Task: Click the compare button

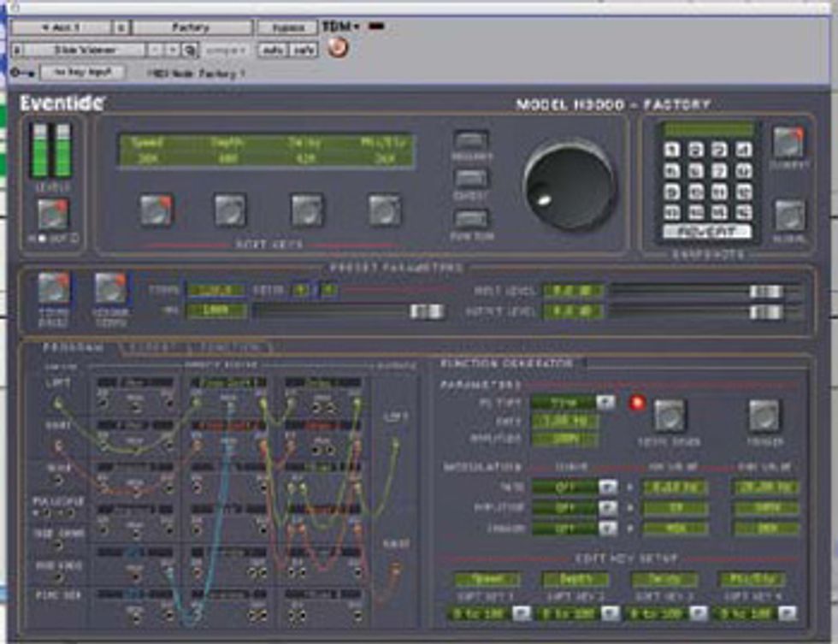Action: click(227, 50)
